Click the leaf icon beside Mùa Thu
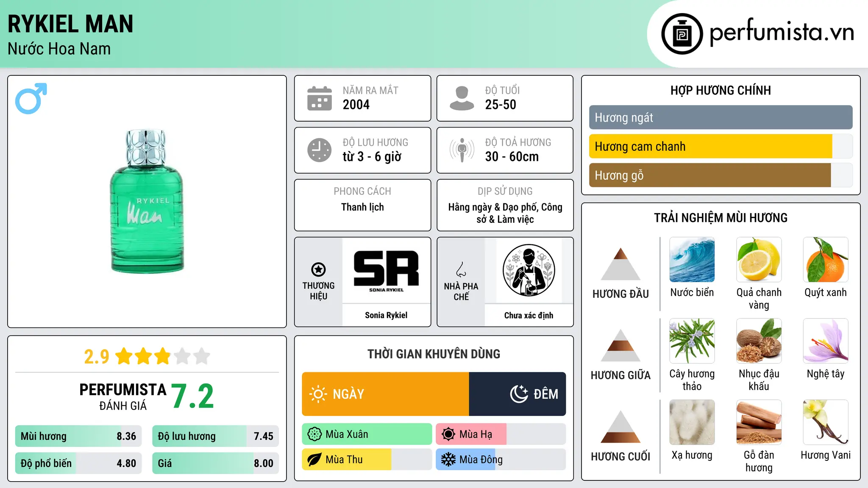868x488 pixels. [x=314, y=460]
